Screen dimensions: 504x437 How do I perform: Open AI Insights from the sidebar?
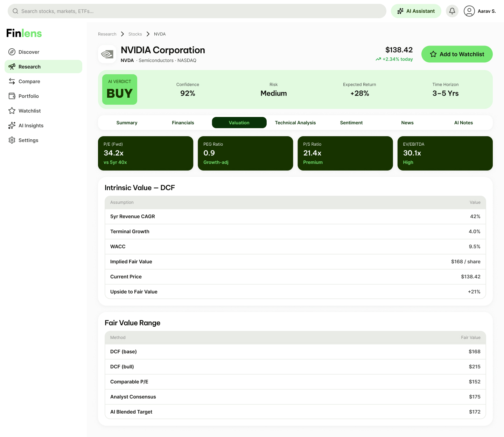[x=43, y=125]
